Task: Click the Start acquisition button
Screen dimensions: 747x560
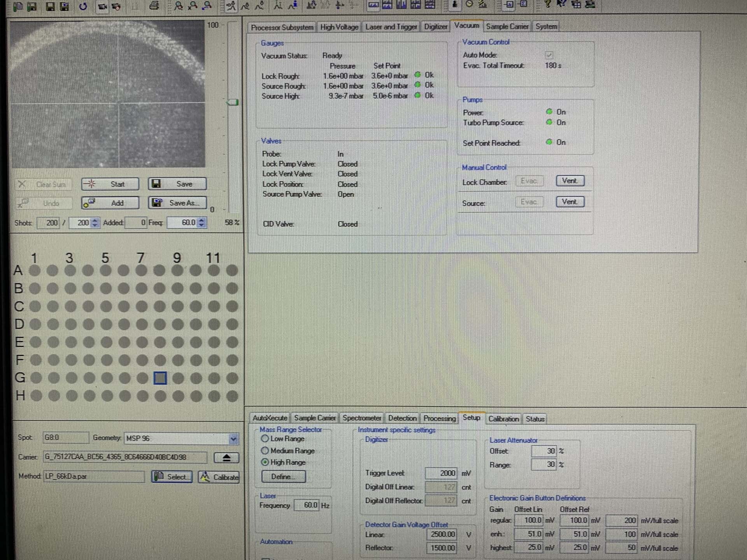Action: point(110,184)
